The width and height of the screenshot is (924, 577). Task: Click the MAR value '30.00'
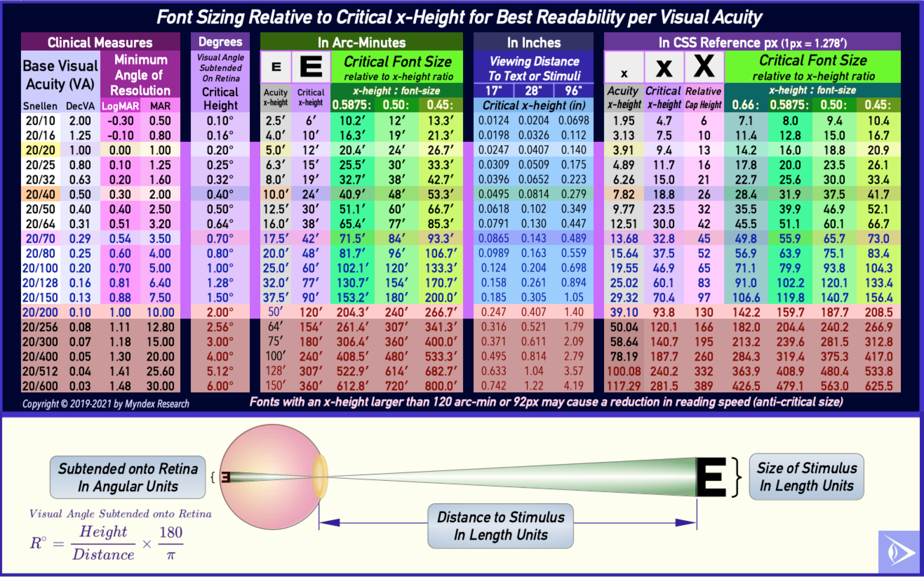(x=160, y=386)
